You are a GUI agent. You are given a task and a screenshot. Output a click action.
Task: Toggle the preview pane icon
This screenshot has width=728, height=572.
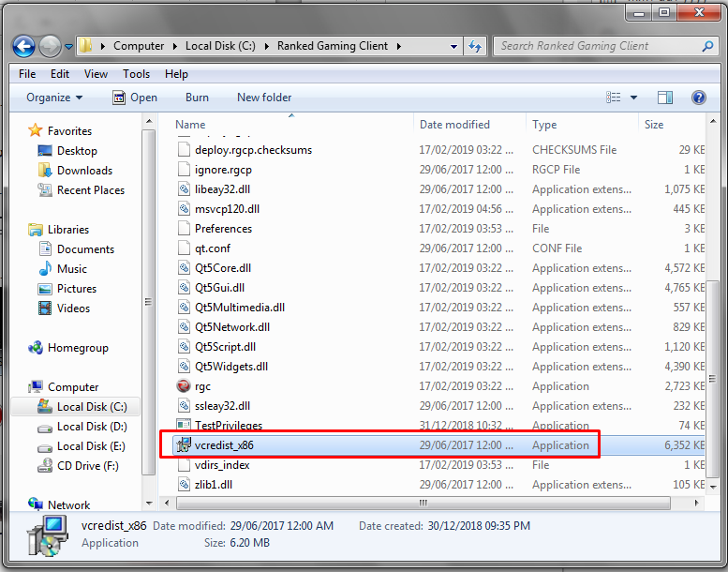coord(665,98)
